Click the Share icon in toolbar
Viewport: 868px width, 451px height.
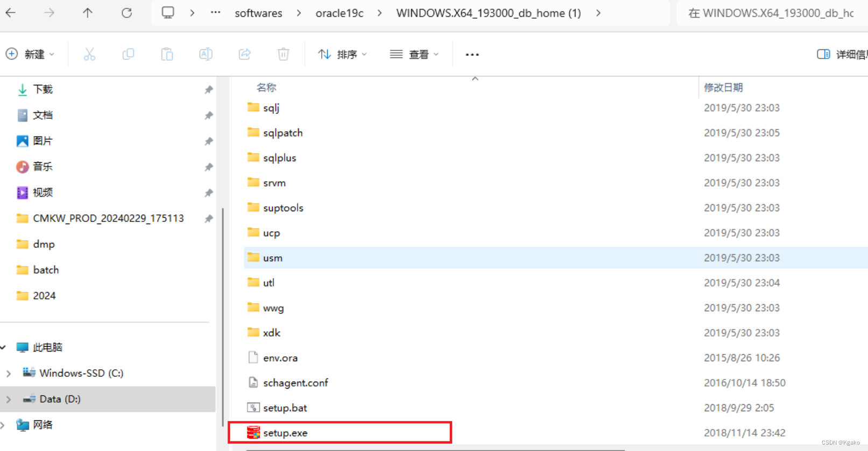pos(245,54)
